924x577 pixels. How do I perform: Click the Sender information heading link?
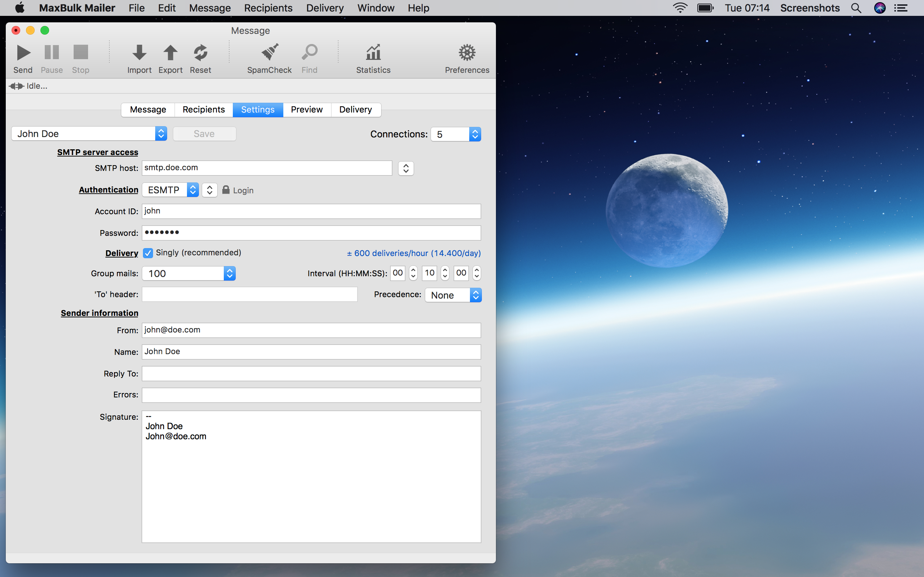99,313
